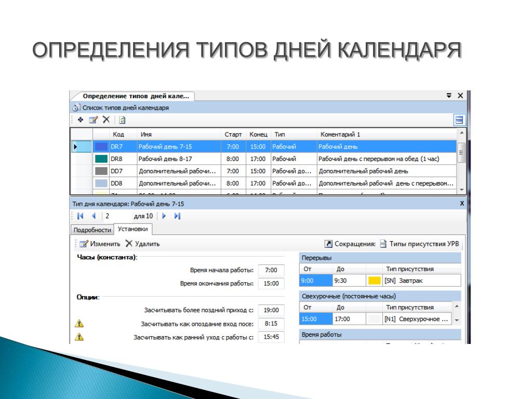The image size is (532, 399).
Task: Go to previous record arrow
Action: click(94, 216)
